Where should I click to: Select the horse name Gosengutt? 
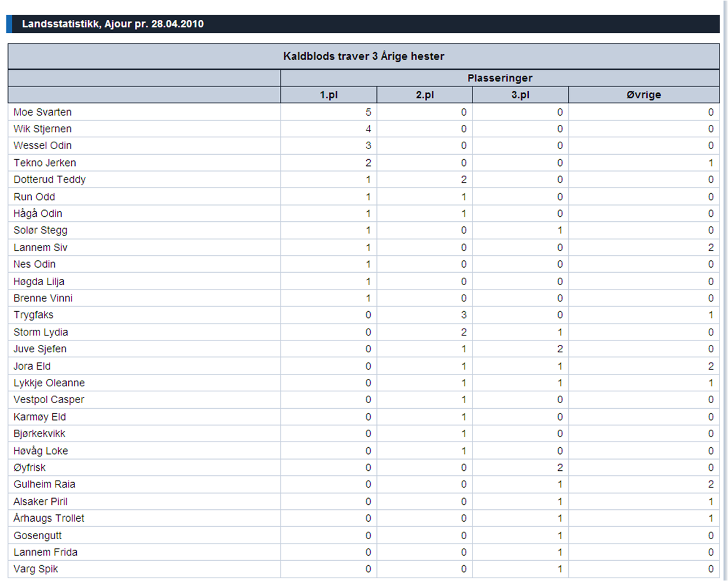[38, 535]
